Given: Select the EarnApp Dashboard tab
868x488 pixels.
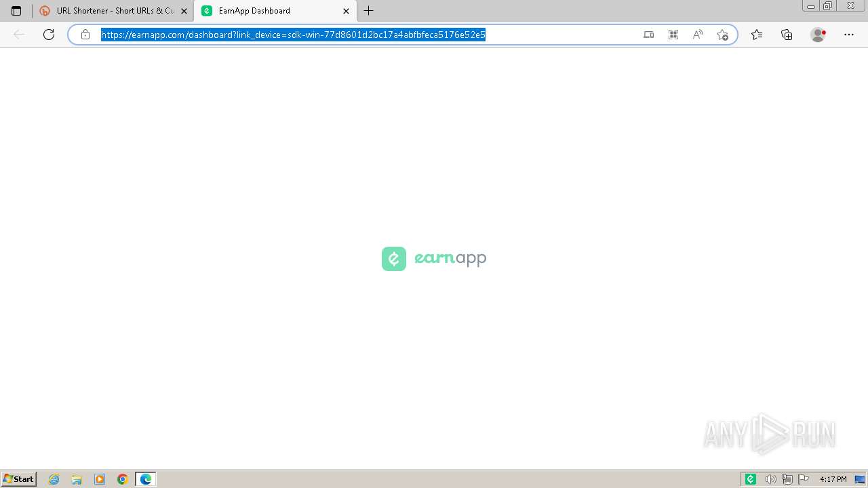Looking at the screenshot, I should (275, 11).
